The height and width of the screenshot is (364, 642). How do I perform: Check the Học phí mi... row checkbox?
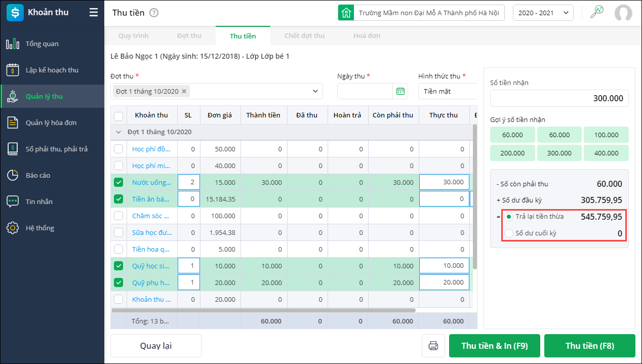[x=118, y=166]
